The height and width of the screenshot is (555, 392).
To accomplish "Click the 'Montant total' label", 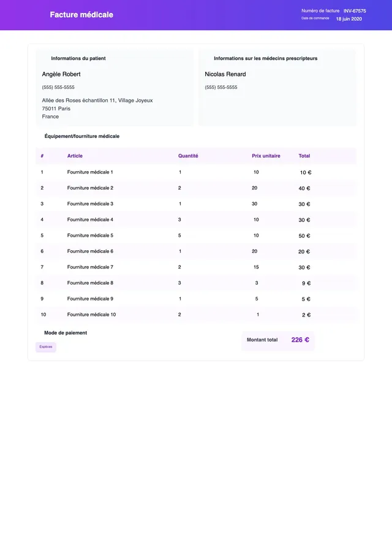I will (262, 340).
